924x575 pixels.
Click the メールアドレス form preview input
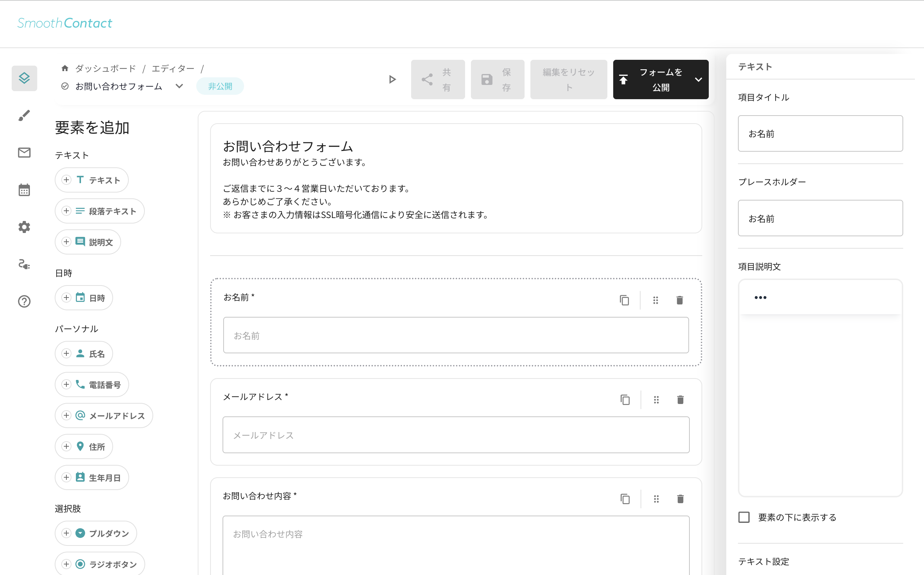(x=456, y=435)
